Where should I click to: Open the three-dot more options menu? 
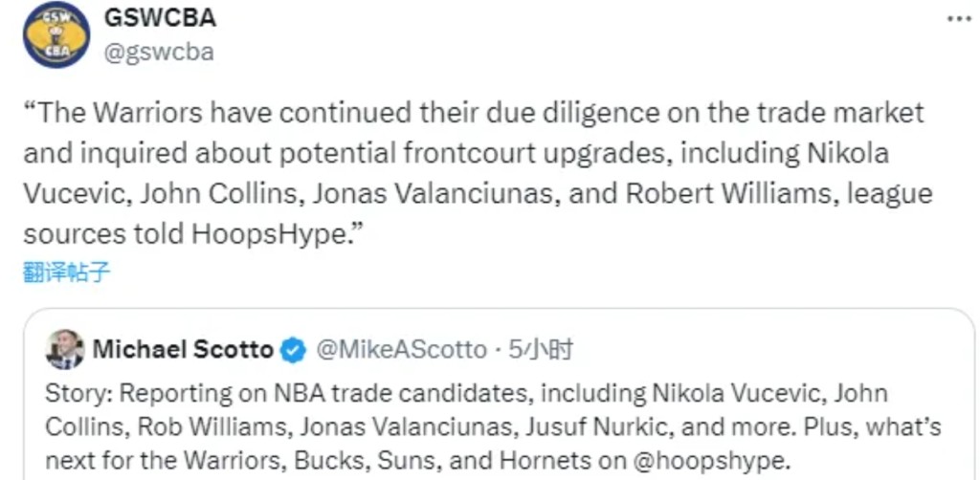958,18
